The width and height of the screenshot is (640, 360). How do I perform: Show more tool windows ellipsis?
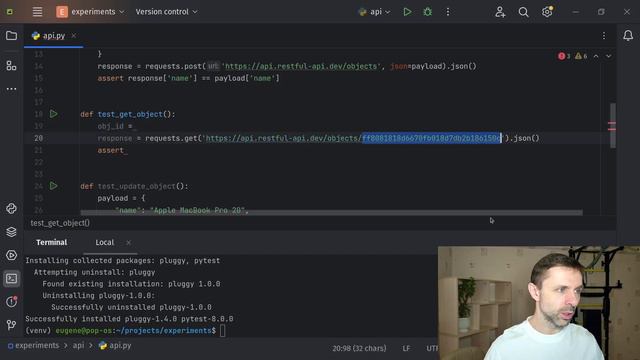[x=11, y=89]
